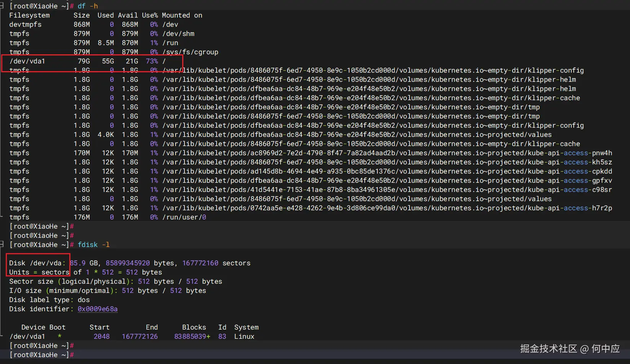Click the klipper-helm path of pod dfbea6aa
Screen dimensions: 630x364
coord(369,89)
